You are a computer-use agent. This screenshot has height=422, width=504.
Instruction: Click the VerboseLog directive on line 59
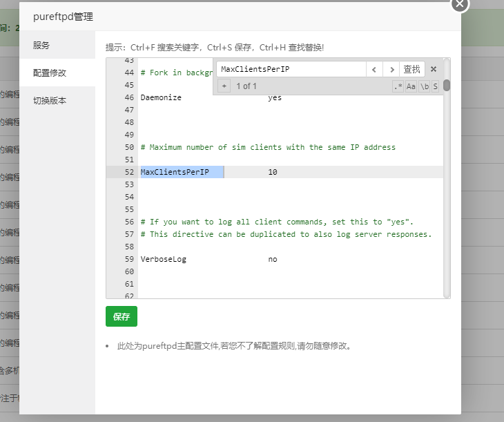click(x=164, y=259)
